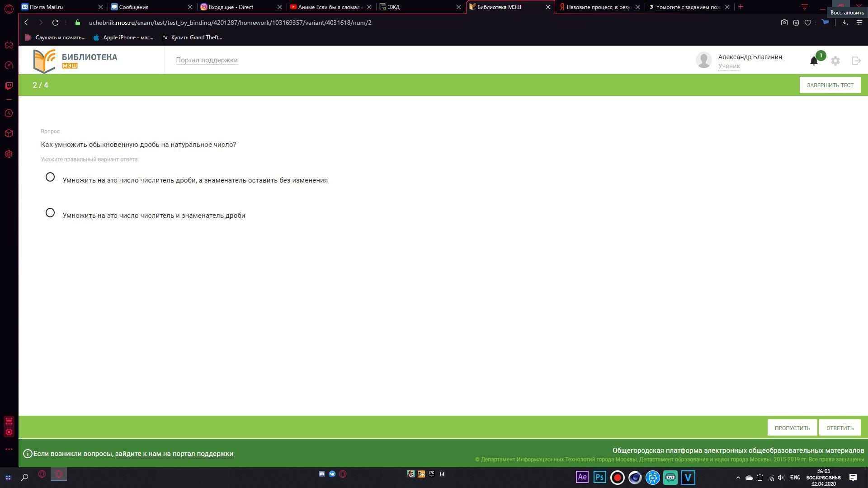Select the answer about multiplying numerator and denominator
868x488 pixels.
pos(50,213)
